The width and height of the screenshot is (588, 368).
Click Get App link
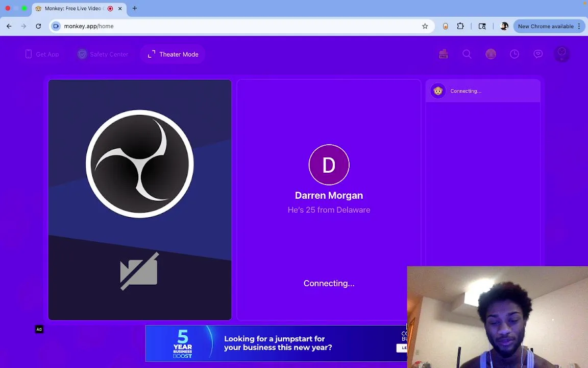[x=42, y=54]
